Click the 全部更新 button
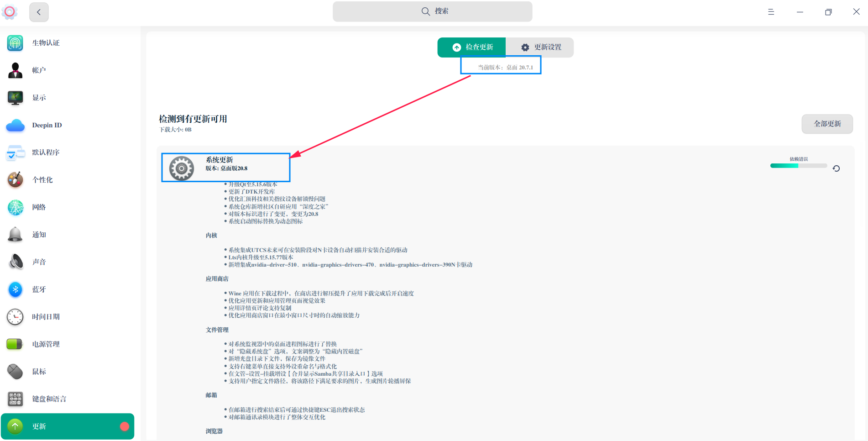This screenshot has width=868, height=441. pos(827,124)
